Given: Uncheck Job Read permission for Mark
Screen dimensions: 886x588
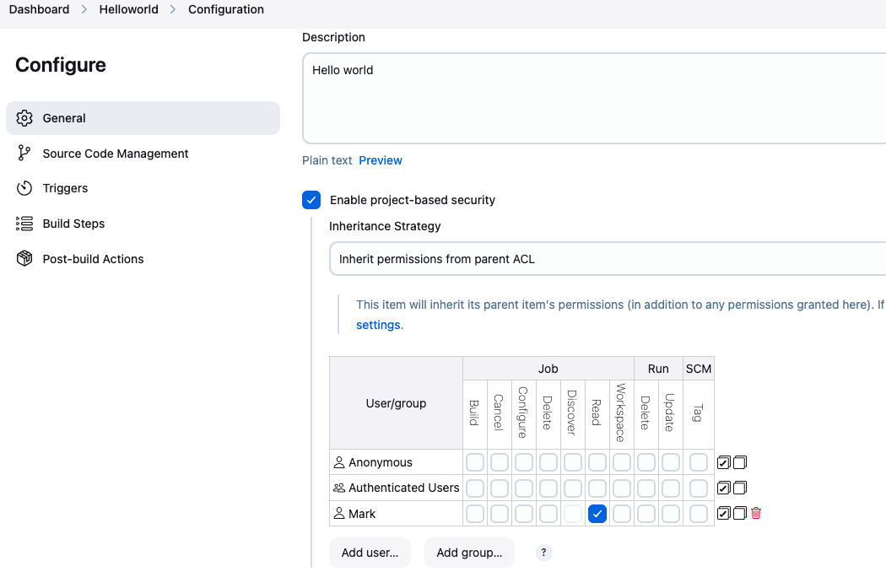Looking at the screenshot, I should 597,514.
